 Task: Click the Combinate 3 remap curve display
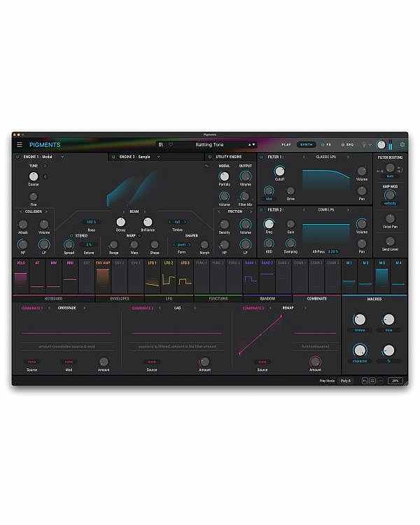coord(260,335)
